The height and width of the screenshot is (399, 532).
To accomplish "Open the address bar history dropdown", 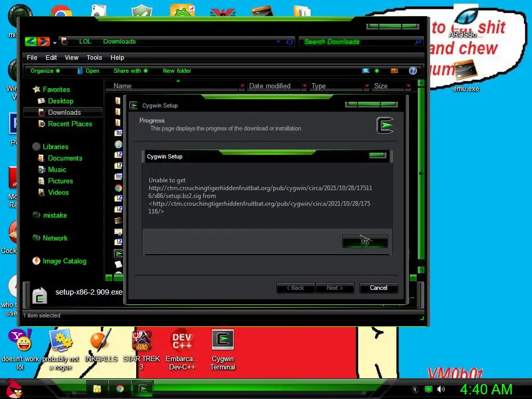I will click(x=278, y=42).
